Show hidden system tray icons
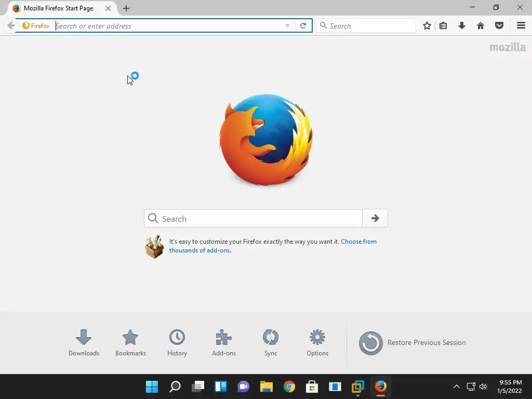532x399 pixels. [x=457, y=387]
